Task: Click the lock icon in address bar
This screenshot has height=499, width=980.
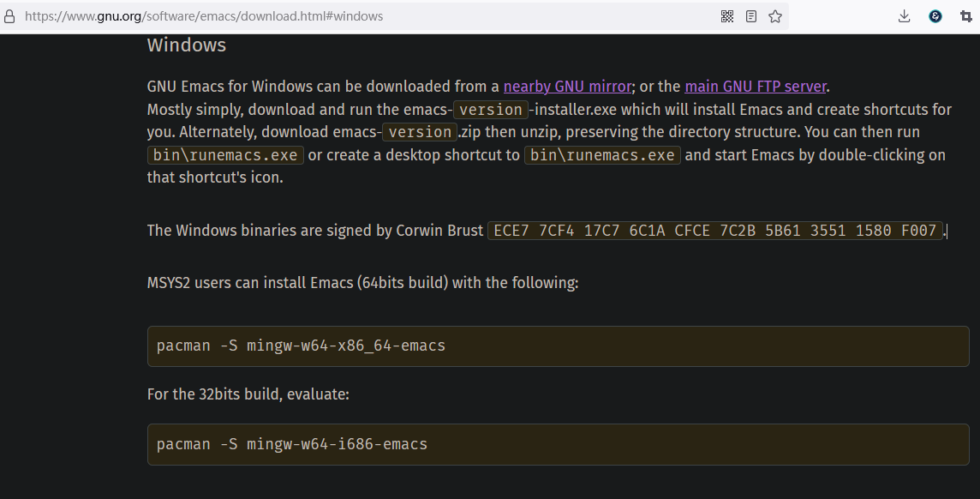Action: click(9, 16)
